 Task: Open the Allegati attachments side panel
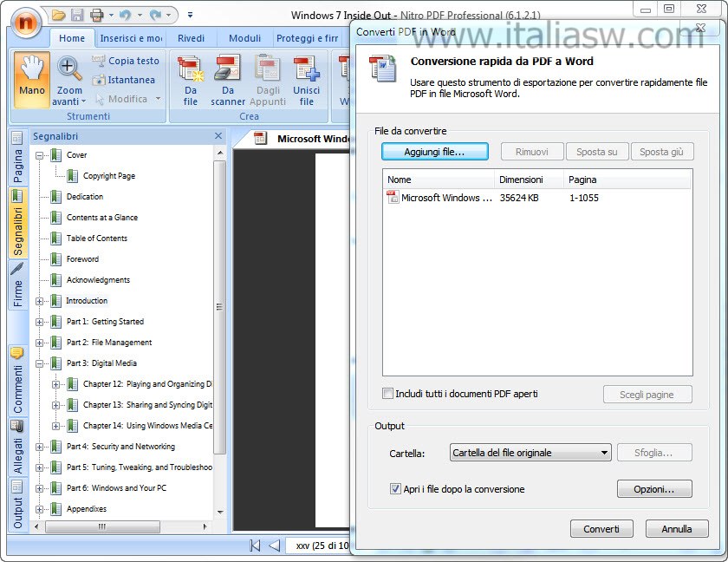17,447
